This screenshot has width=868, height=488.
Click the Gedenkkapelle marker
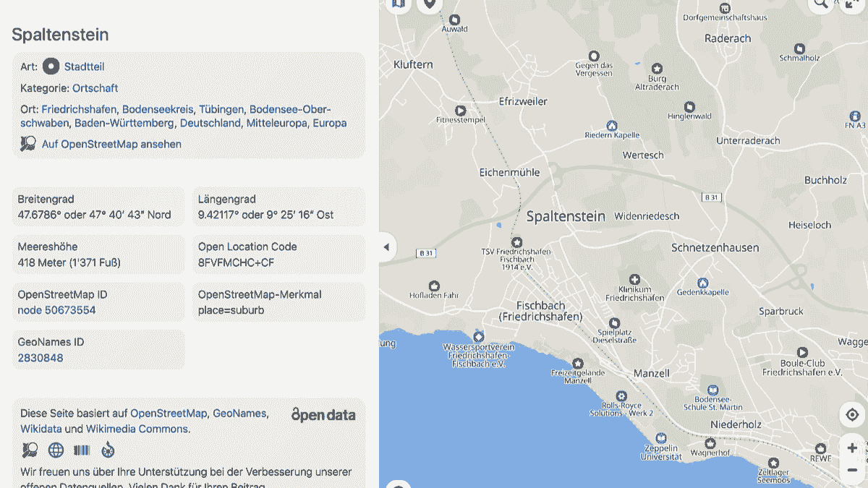pos(702,283)
